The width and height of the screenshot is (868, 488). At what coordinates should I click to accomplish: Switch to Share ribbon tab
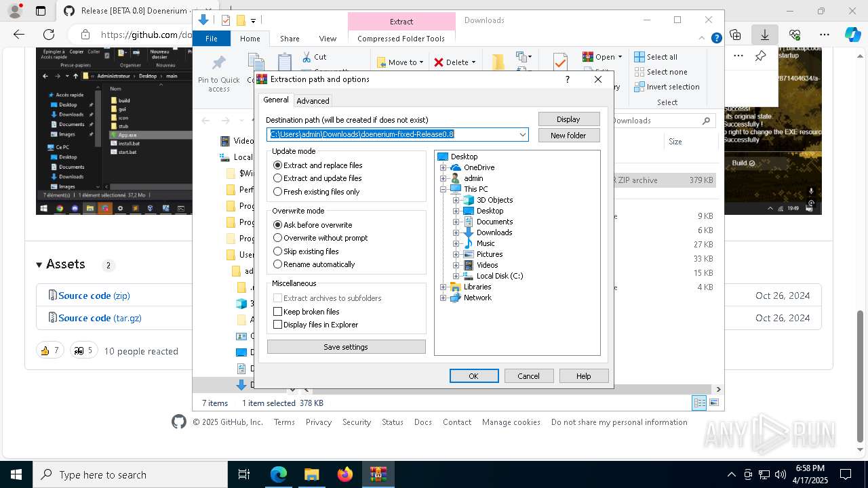[x=290, y=39]
